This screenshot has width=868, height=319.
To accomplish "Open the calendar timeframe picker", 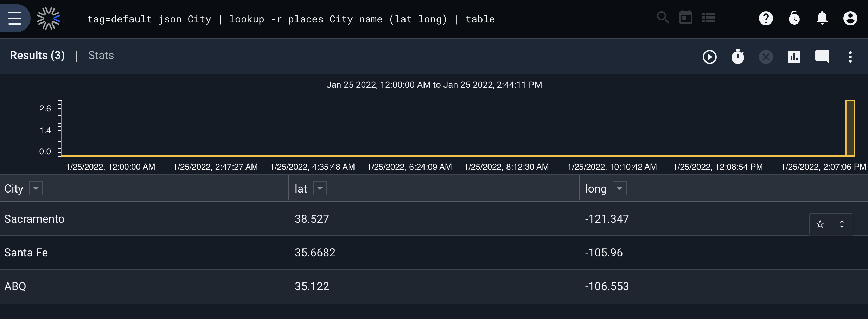I will (x=685, y=17).
